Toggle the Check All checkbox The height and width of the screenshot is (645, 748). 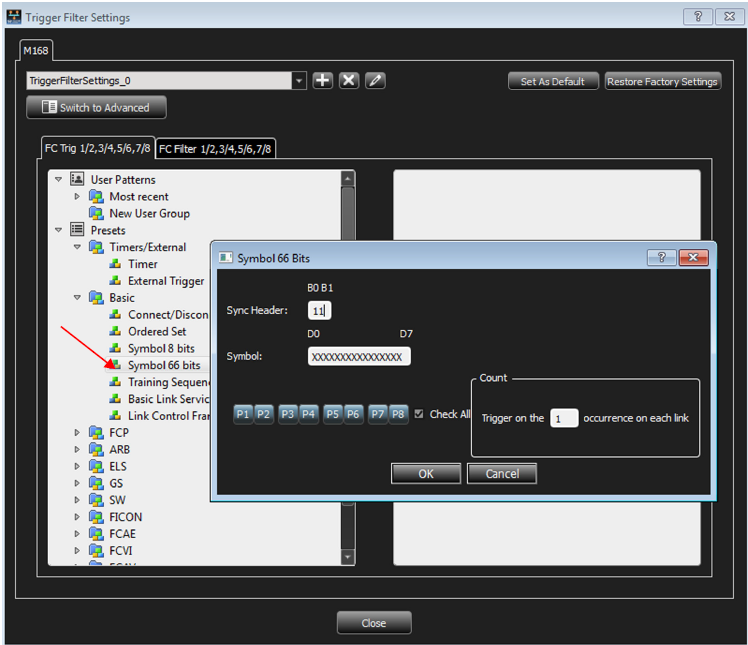point(419,414)
